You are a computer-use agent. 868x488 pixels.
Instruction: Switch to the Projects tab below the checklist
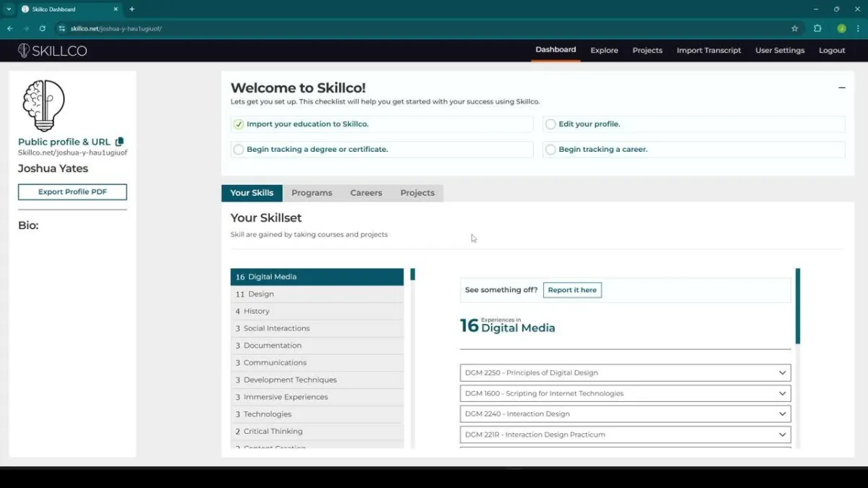417,193
